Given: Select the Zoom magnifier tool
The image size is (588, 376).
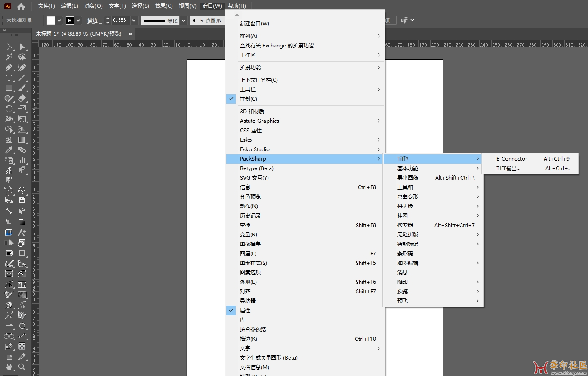Looking at the screenshot, I should pos(22,367).
